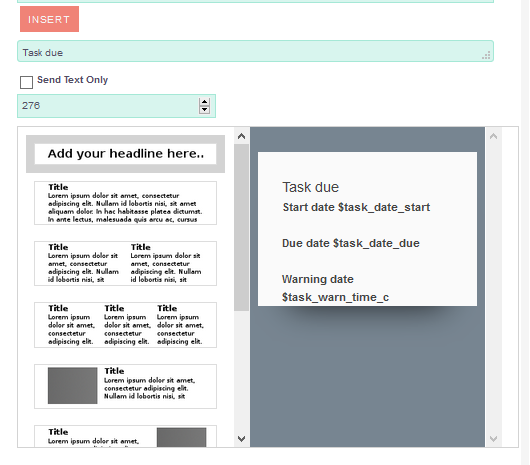Click the INSERT button
This screenshot has width=530, height=465.
tap(49, 19)
